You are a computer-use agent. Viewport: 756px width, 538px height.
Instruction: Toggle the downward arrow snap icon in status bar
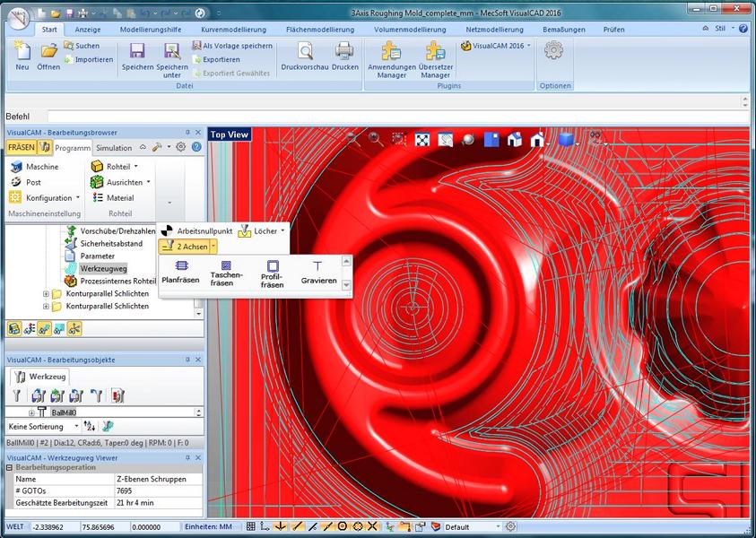[281, 526]
